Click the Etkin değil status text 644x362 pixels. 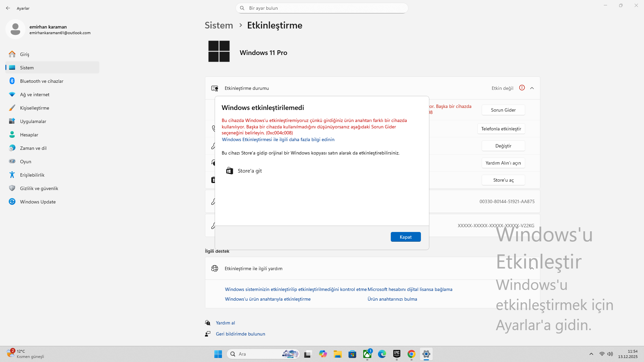click(x=502, y=88)
